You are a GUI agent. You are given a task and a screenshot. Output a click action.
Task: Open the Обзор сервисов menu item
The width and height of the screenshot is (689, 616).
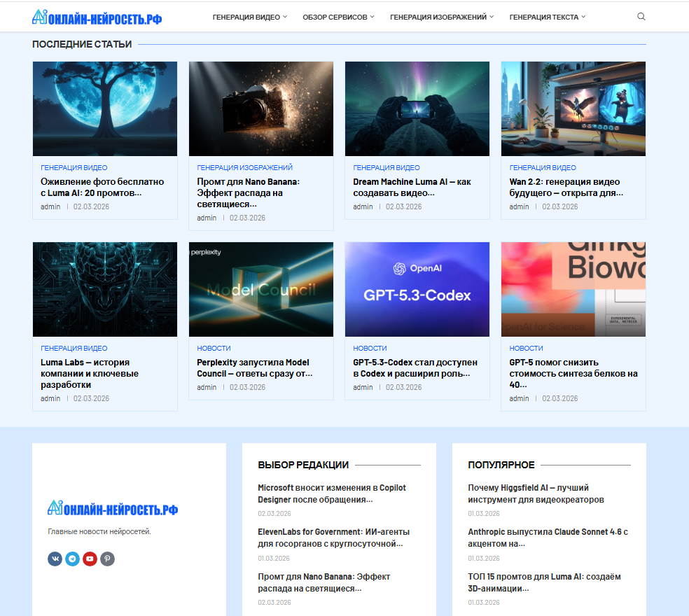335,17
